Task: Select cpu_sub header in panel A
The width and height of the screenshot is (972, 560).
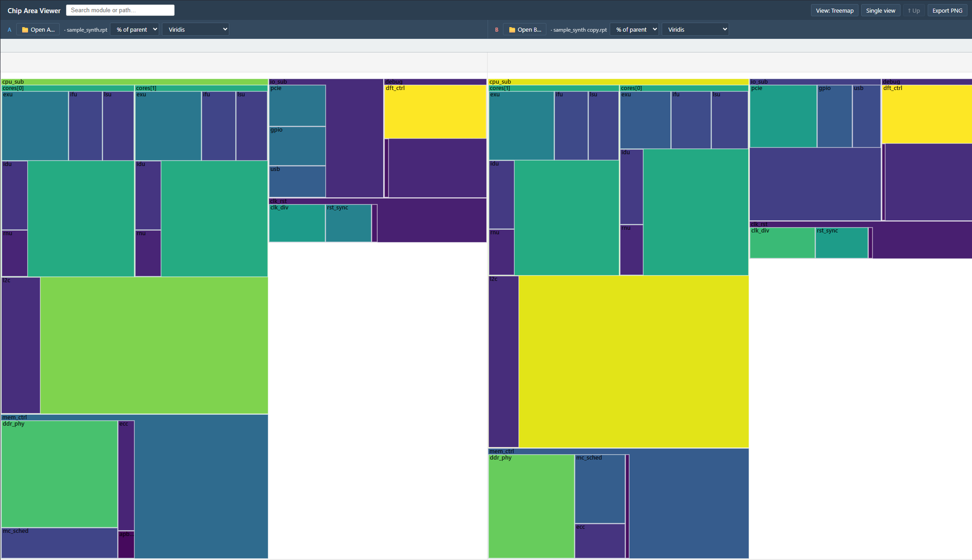Action: point(134,82)
